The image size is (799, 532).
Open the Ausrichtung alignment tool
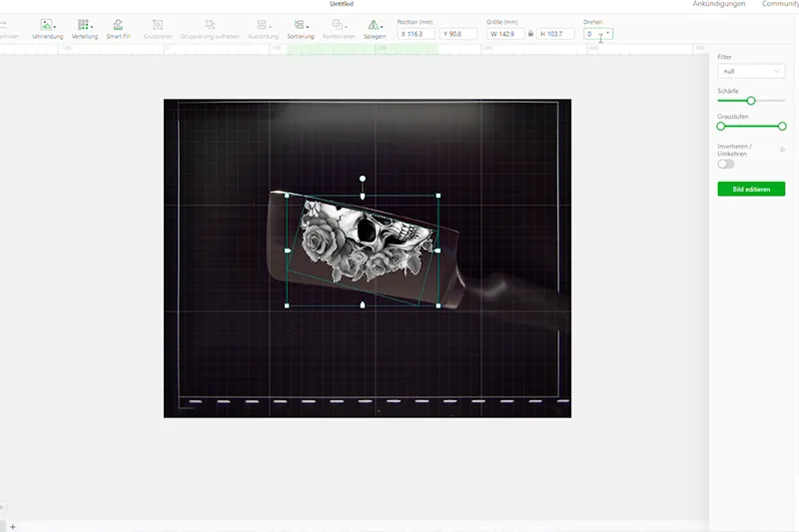[263, 29]
